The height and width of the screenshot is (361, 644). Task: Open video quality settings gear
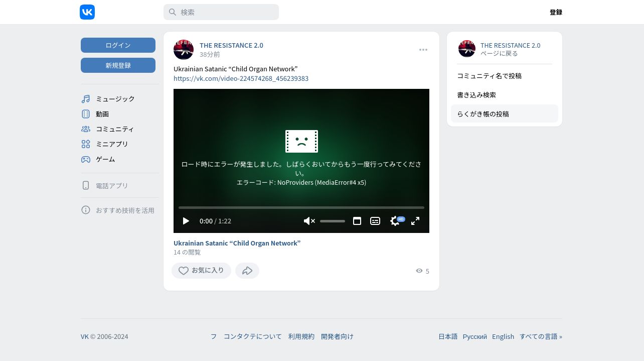coord(395,221)
